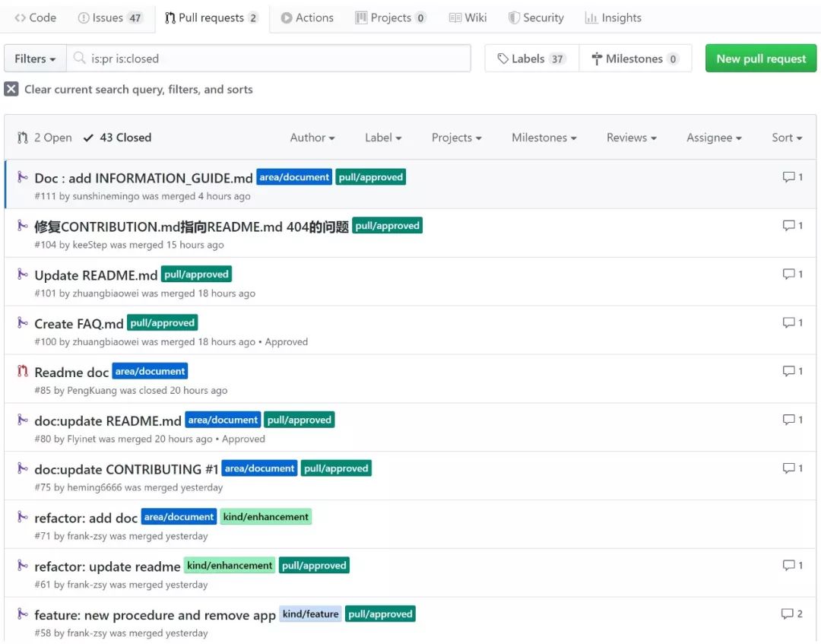This screenshot has height=644, width=821.
Task: Click comment icon on Update README.md row
Action: click(x=788, y=274)
